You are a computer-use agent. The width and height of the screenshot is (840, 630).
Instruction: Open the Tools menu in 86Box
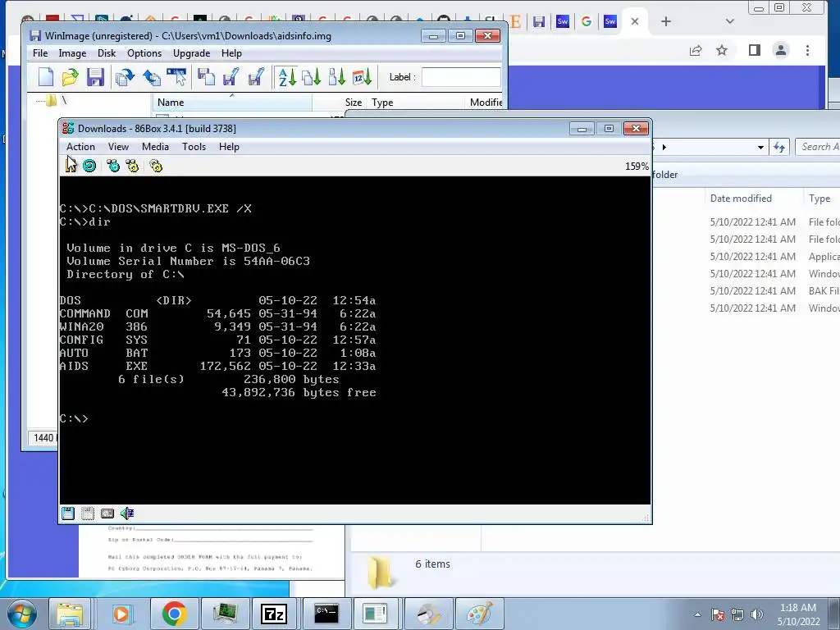pyautogui.click(x=194, y=147)
